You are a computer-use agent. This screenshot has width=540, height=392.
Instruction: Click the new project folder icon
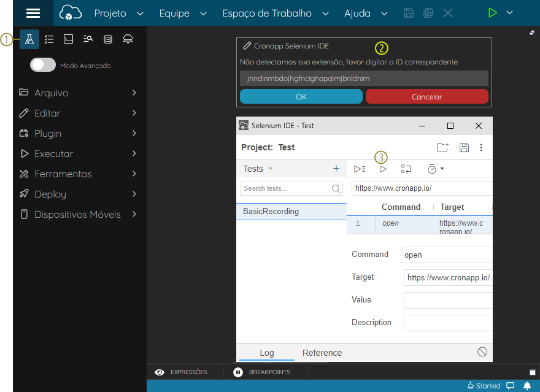tap(442, 147)
